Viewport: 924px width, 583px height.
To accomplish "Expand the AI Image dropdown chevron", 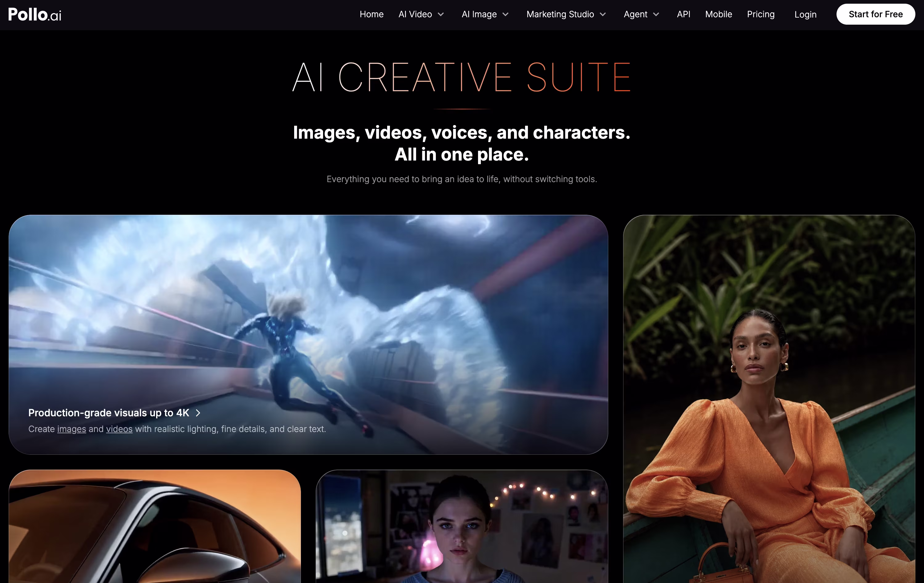I will point(505,14).
